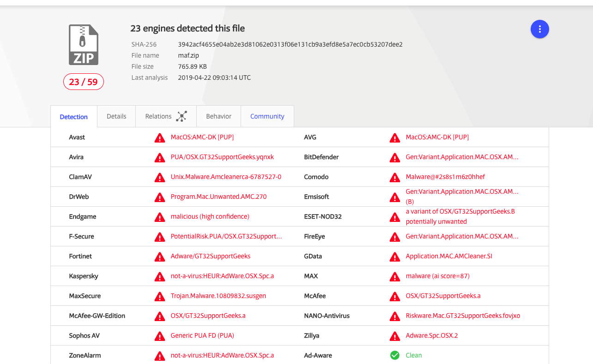
Task: Open the Relations tab
Action: [x=166, y=116]
